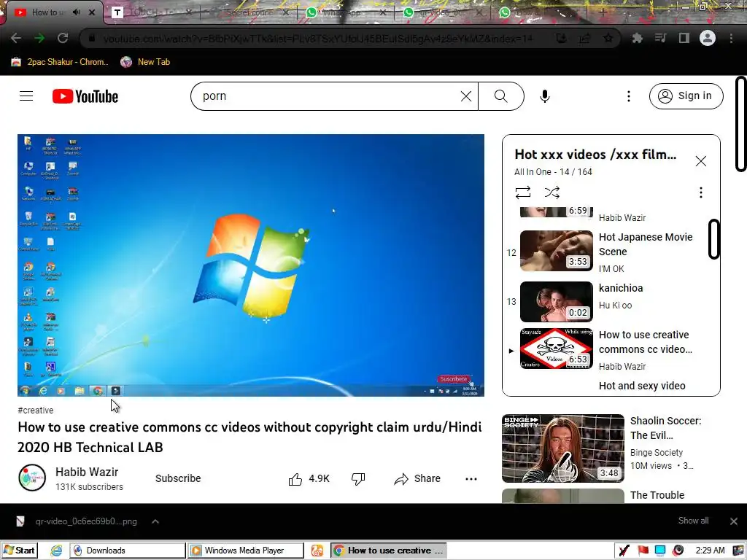The image size is (747, 560).
Task: Open the 'Shaolin Soccer: The Evil...' title link
Action: coord(665,428)
